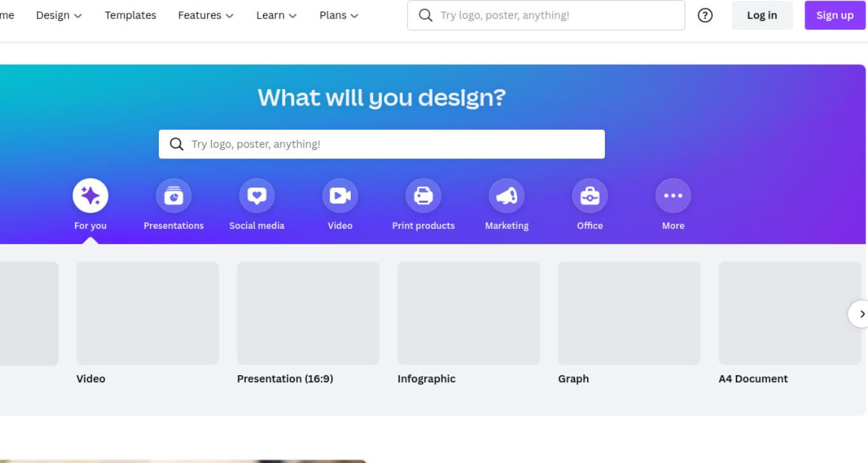This screenshot has width=868, height=463.
Task: Open the Templates nav item
Action: coord(130,15)
